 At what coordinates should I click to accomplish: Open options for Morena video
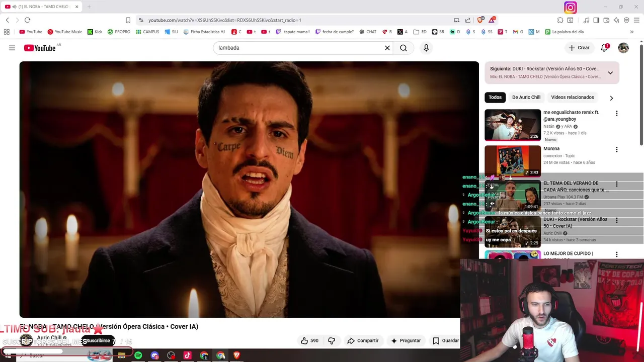tap(617, 150)
